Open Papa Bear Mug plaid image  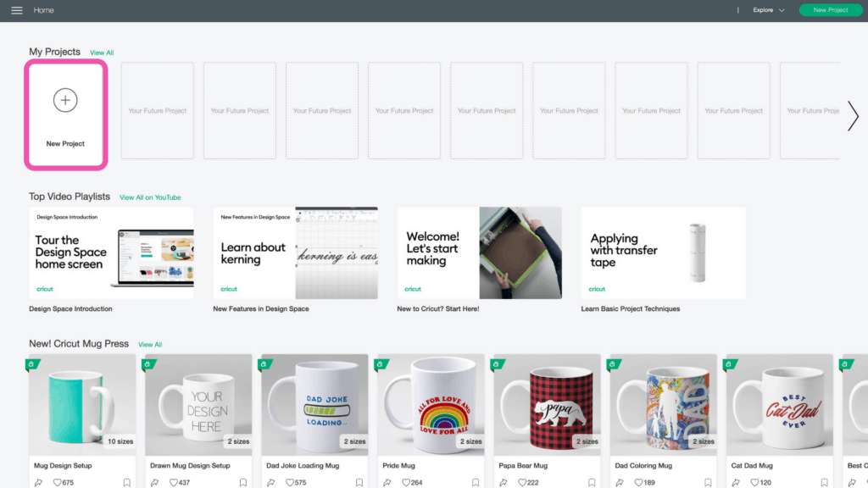[548, 405]
